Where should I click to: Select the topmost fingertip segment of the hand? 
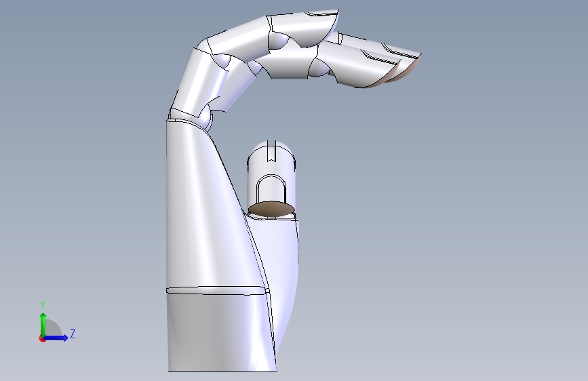304,28
